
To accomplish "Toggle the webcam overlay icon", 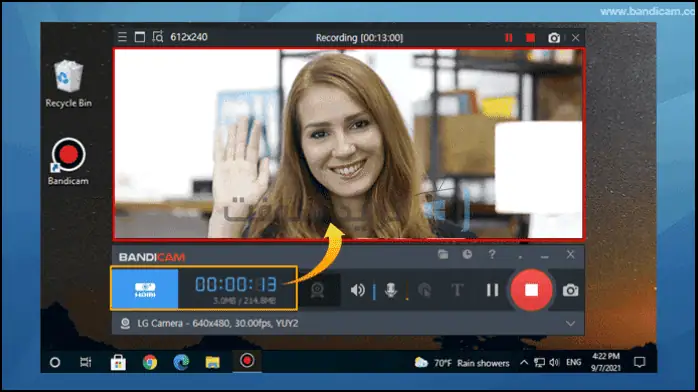I will [317, 290].
